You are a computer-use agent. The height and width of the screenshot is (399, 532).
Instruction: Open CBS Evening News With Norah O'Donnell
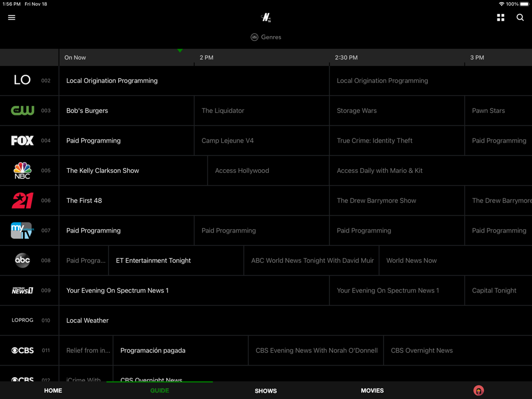(316, 351)
